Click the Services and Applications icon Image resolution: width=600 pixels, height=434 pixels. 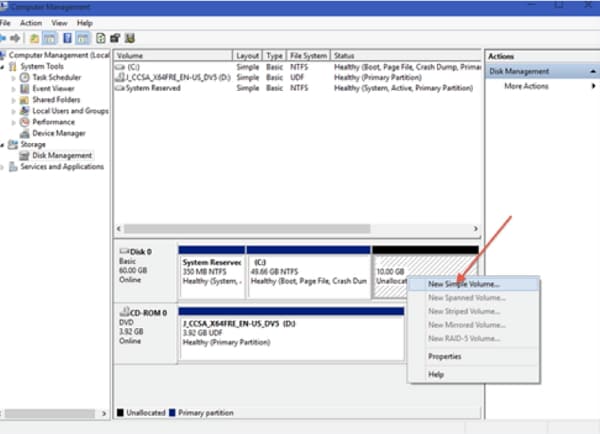tap(13, 167)
